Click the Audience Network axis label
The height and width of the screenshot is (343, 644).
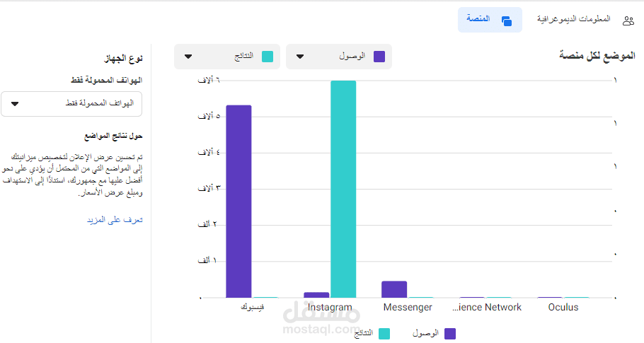click(487, 307)
